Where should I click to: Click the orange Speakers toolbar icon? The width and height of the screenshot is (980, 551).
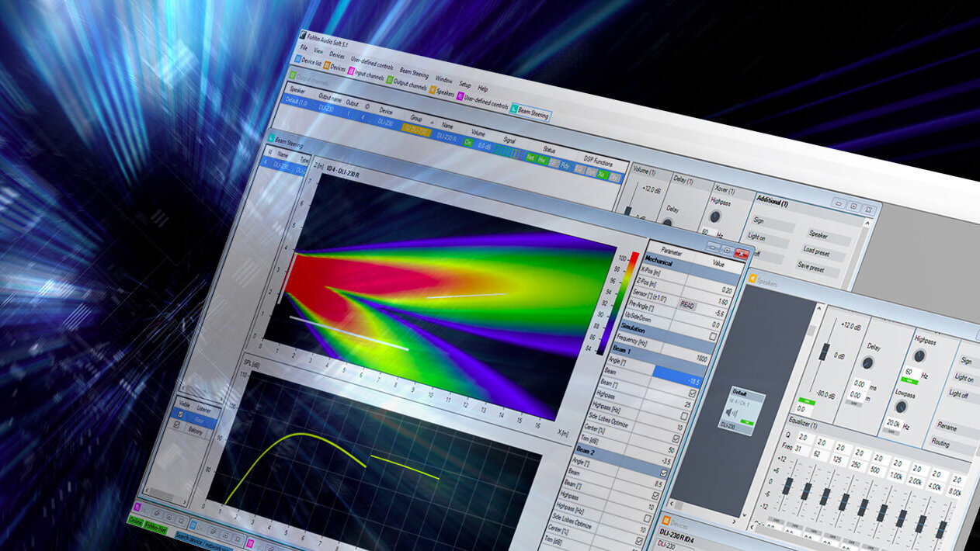click(x=432, y=89)
